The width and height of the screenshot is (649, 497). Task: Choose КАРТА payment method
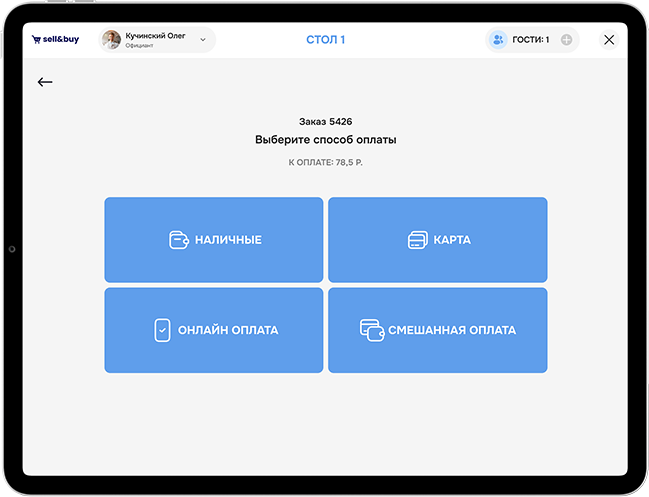pyautogui.click(x=437, y=240)
